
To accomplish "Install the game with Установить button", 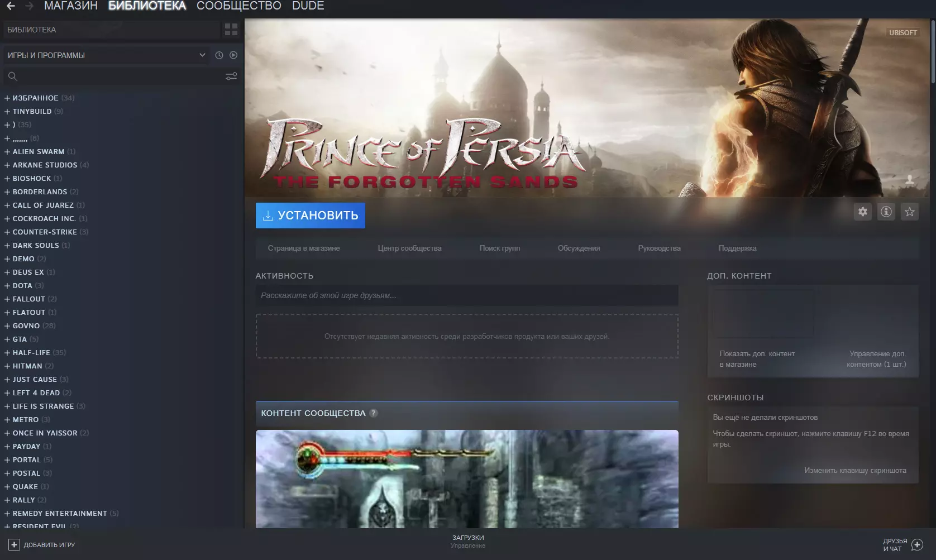I will [311, 216].
